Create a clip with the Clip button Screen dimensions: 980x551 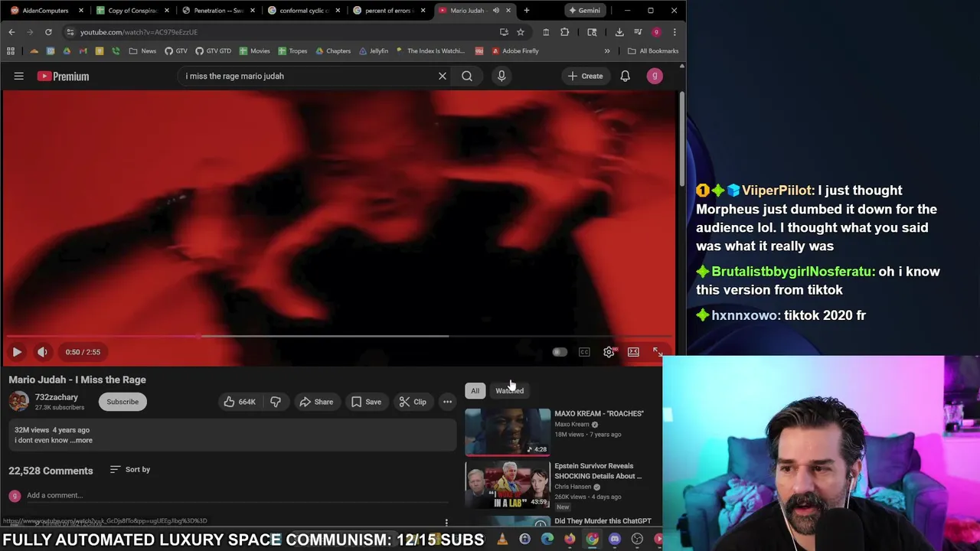pos(413,402)
